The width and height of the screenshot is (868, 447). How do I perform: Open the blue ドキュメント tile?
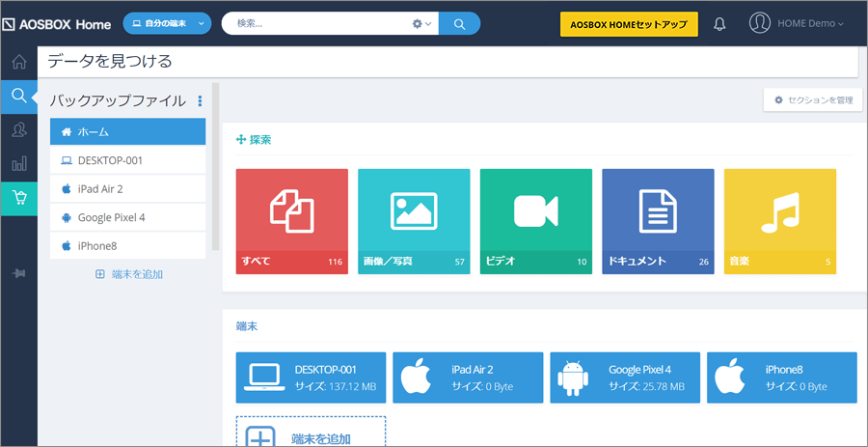pyautogui.click(x=658, y=221)
